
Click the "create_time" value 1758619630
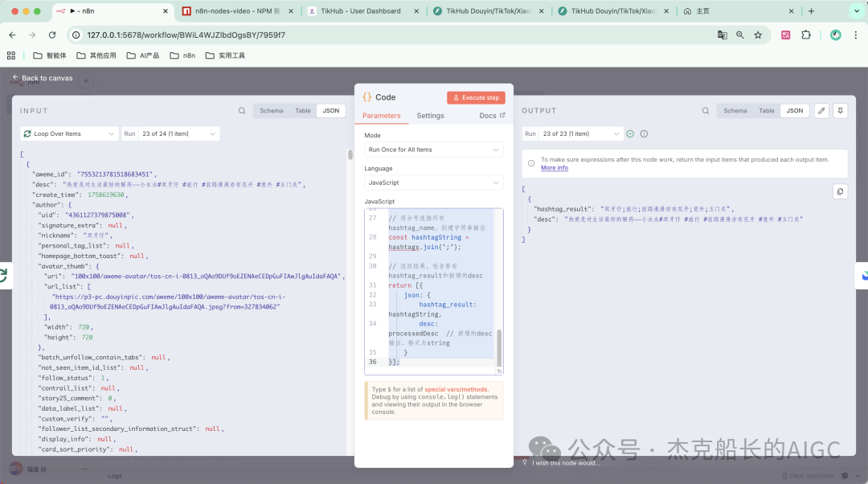(106, 195)
